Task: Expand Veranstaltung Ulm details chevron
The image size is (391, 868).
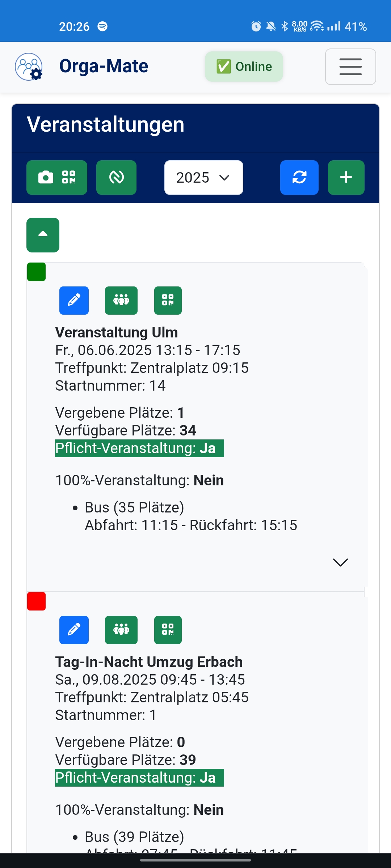Action: pyautogui.click(x=340, y=562)
